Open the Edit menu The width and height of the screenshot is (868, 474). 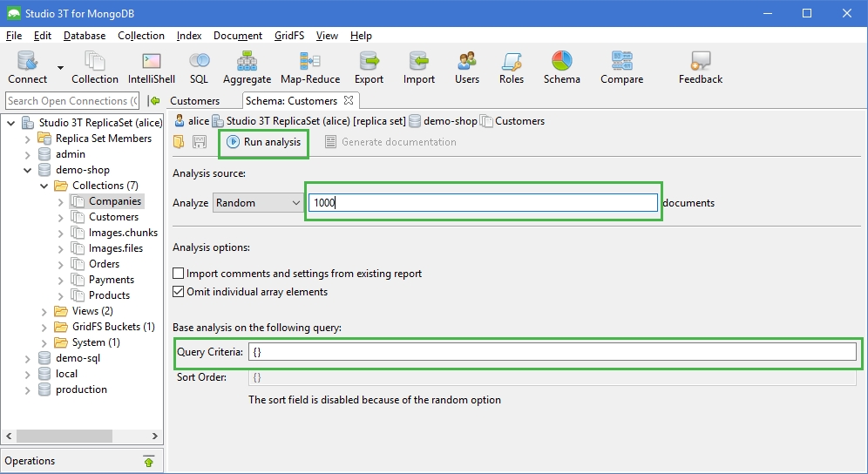coord(43,36)
